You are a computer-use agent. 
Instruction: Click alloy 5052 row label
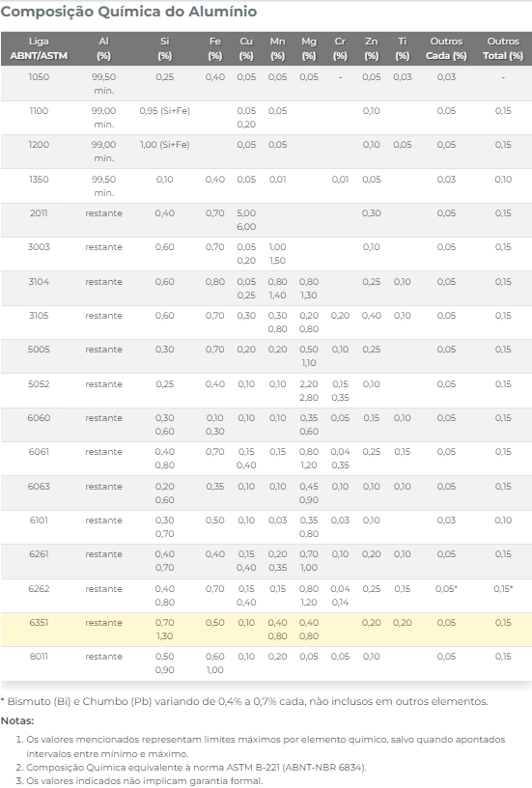coord(39,384)
